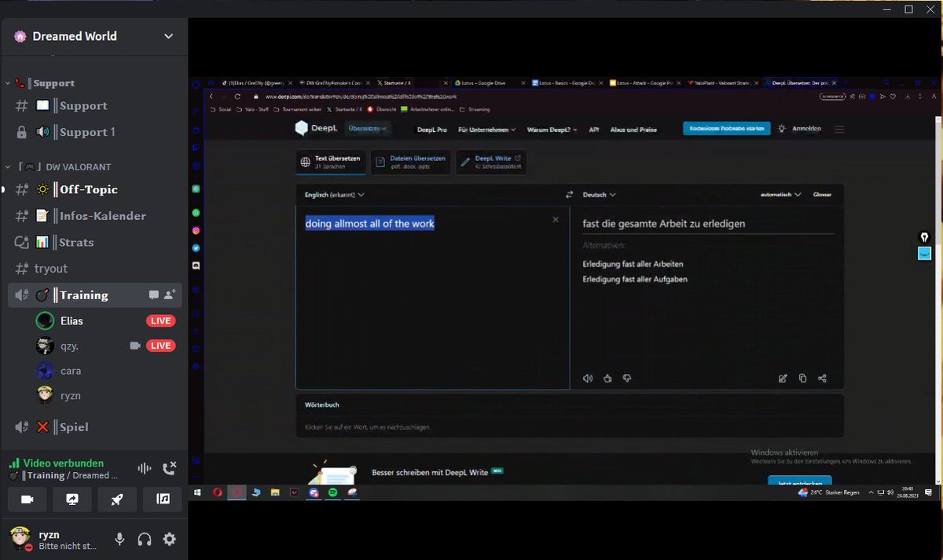Open the automatisch formality dropdown
943x560 pixels.
[780, 194]
